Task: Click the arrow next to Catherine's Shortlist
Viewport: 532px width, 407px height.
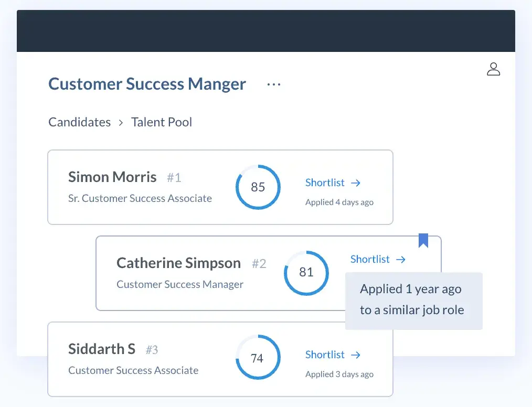Action: click(x=401, y=260)
